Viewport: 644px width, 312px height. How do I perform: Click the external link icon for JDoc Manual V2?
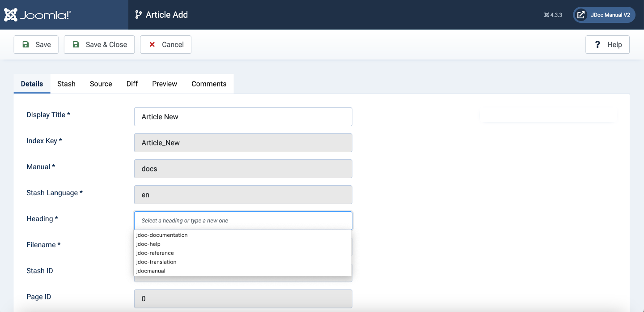580,15
